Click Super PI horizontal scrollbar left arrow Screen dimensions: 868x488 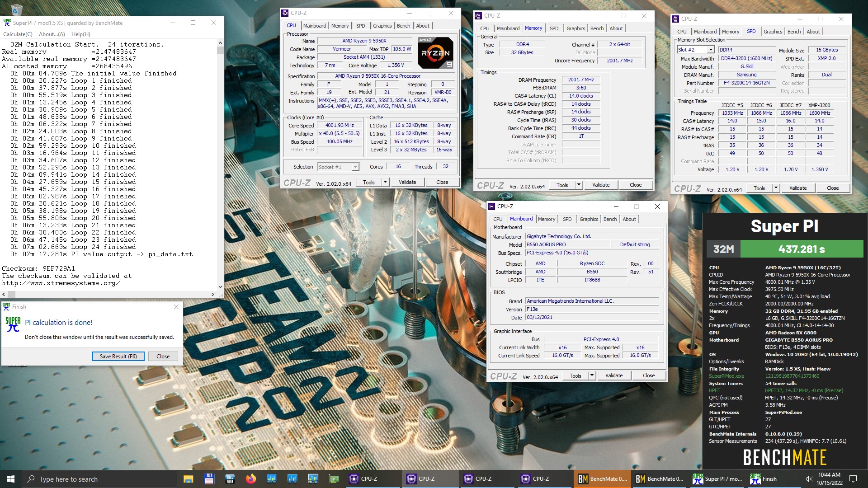[x=4, y=294]
